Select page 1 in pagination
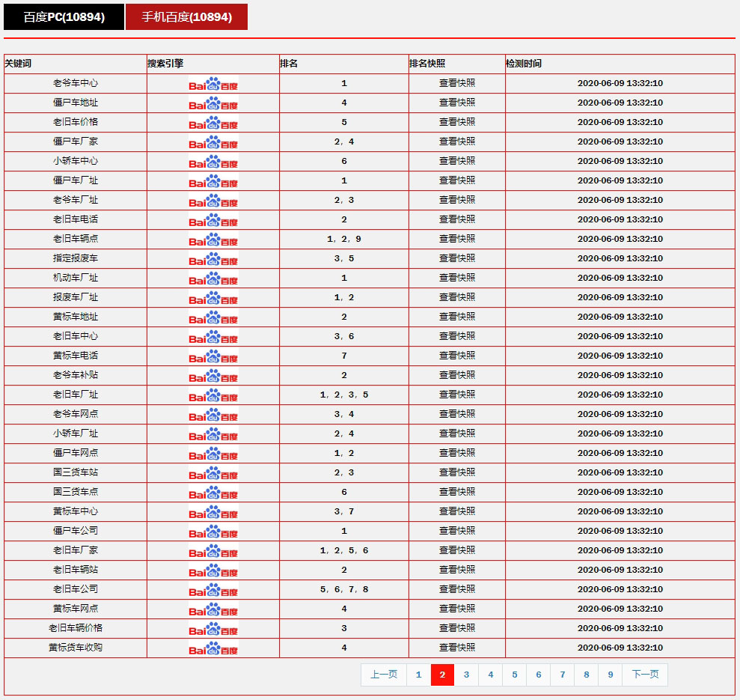The width and height of the screenshot is (740, 700). (x=418, y=675)
